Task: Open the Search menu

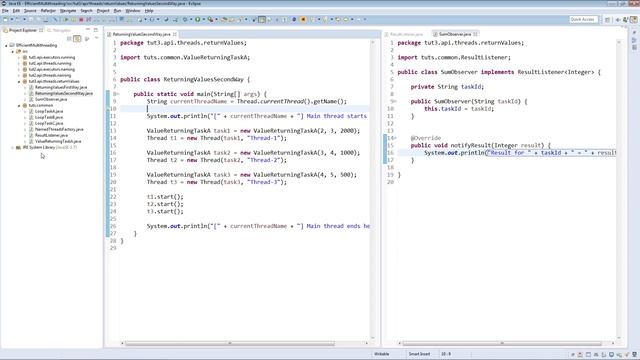Action: pos(86,11)
